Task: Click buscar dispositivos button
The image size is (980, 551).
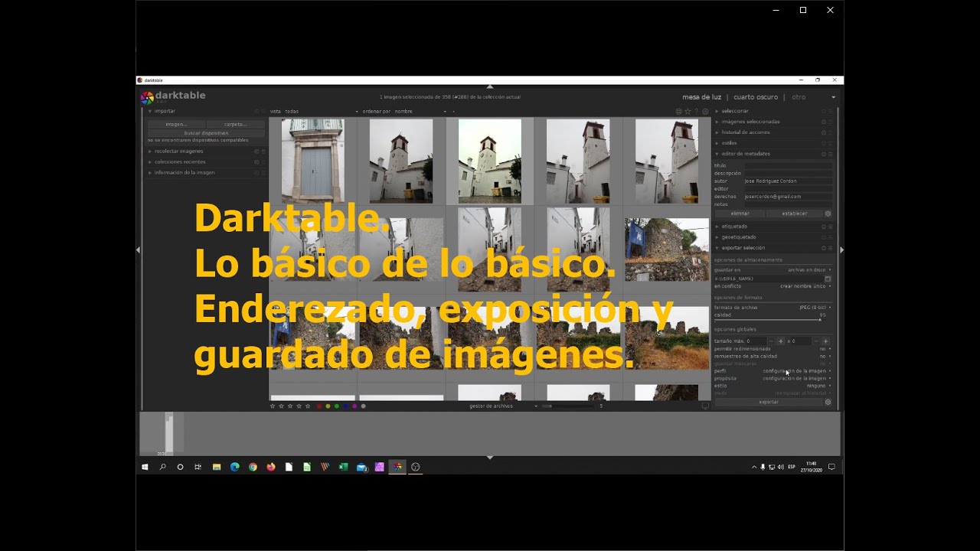Action: pos(207,133)
